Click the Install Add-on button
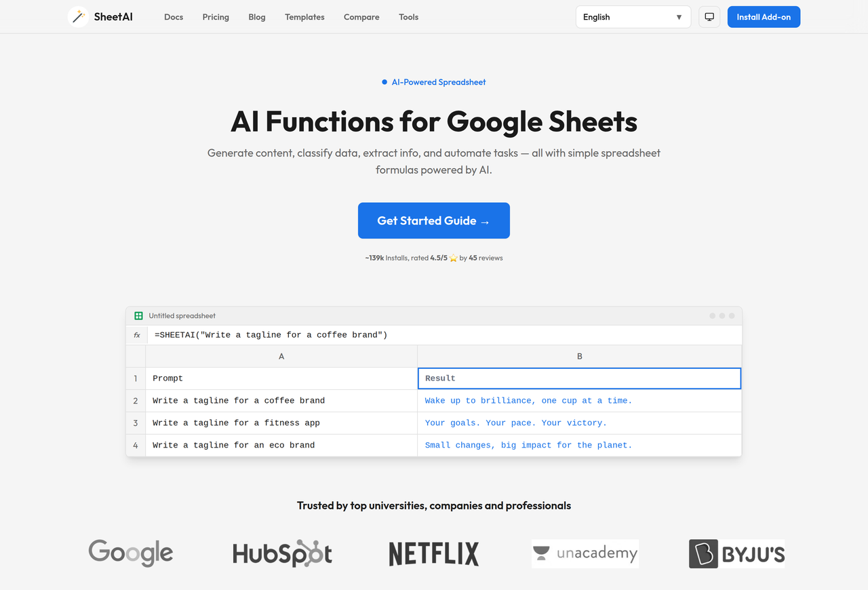The height and width of the screenshot is (590, 868). tap(764, 17)
